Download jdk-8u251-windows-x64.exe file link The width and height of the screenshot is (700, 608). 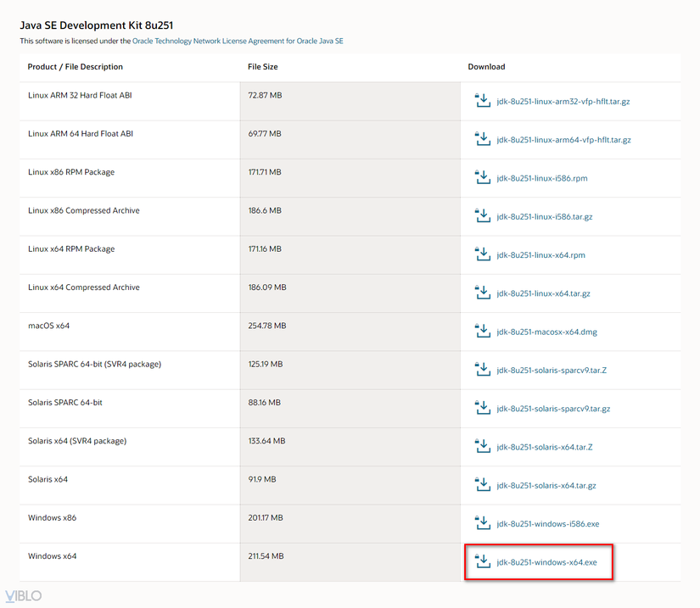(x=546, y=562)
